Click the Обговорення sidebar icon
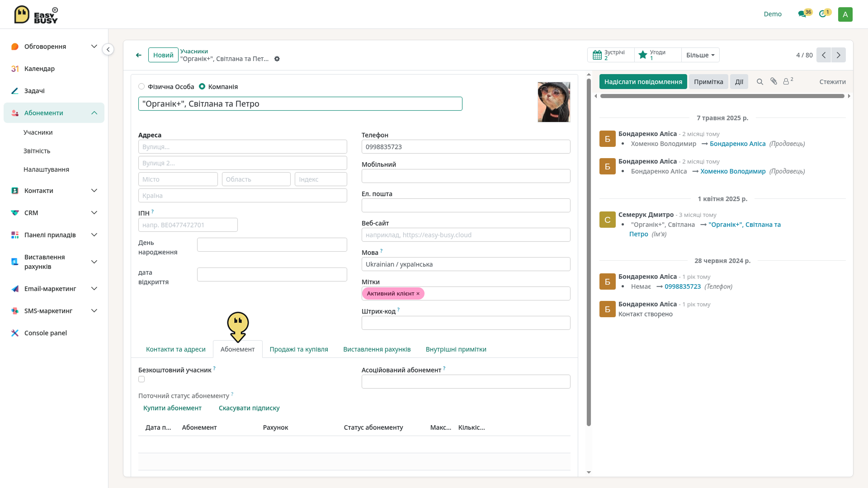 tap(15, 47)
